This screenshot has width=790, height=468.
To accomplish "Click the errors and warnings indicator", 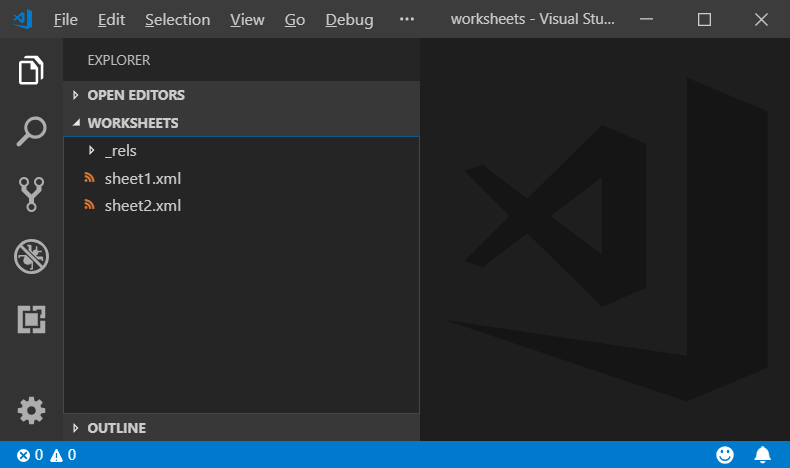I will point(46,455).
